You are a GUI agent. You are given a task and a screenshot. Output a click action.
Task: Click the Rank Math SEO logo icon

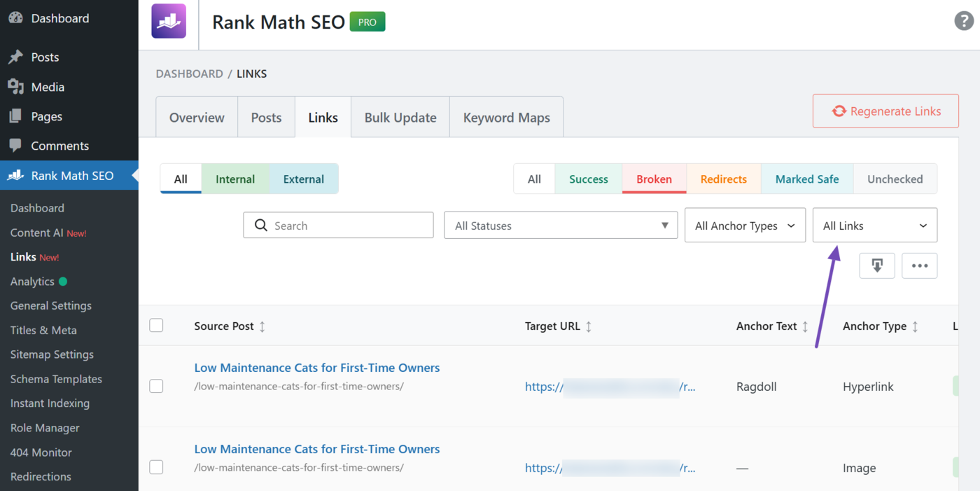pos(169,21)
